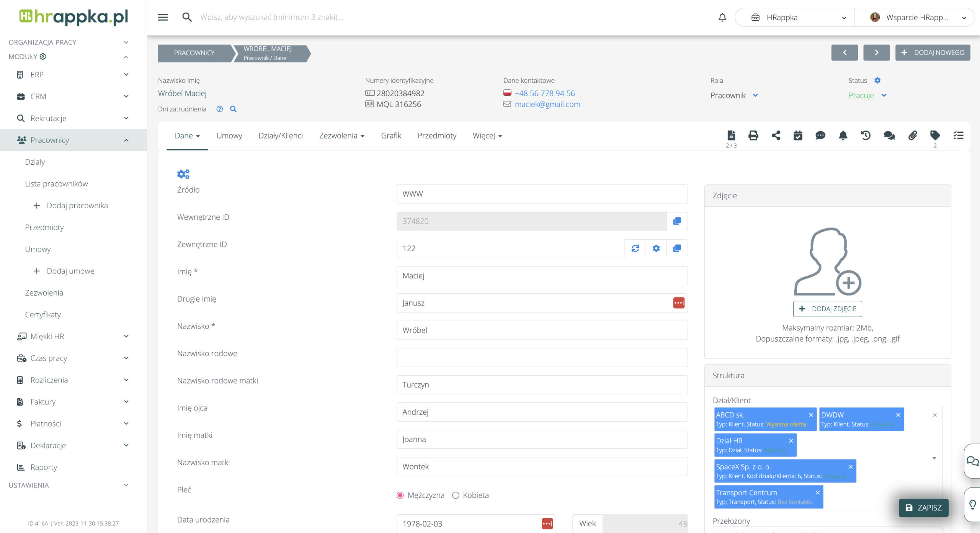The width and height of the screenshot is (980, 533).
Task: Click the print icon in employee toolbar
Action: pos(753,136)
